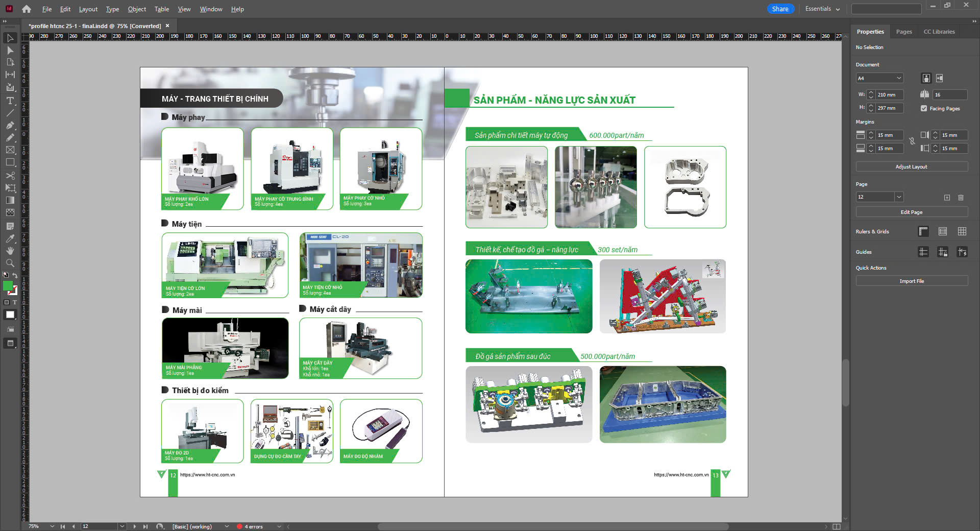The image size is (980, 531).
Task: Select the Selection tool arrow
Action: (10, 38)
